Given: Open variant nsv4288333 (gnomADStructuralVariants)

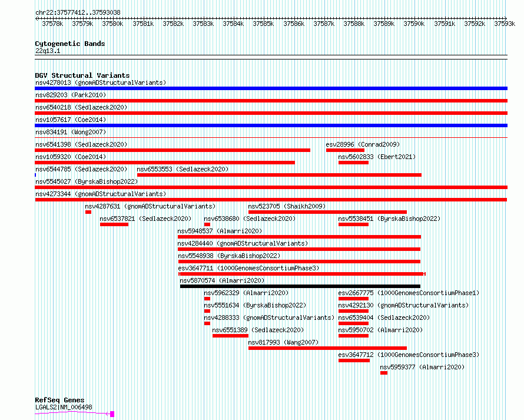Looking at the screenshot, I should pos(269,318).
